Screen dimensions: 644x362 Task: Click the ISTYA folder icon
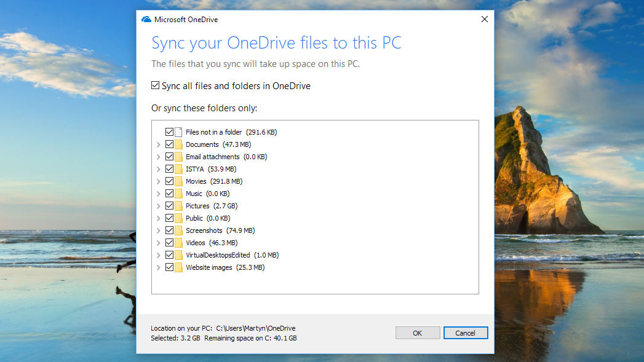(x=179, y=169)
